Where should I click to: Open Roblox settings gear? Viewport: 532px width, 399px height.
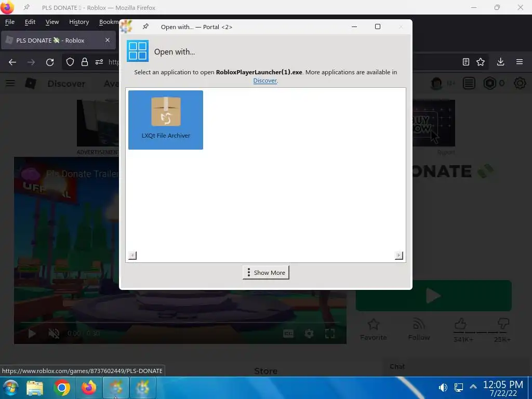[520, 83]
